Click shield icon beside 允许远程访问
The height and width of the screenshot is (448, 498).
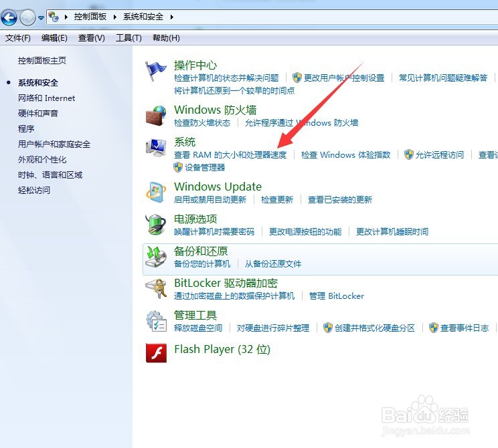(409, 154)
